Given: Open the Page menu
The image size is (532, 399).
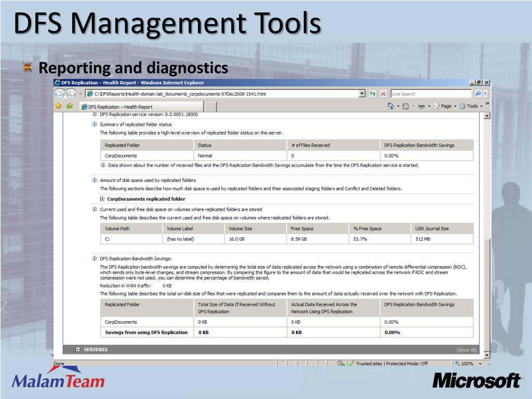Looking at the screenshot, I should click(x=445, y=106).
